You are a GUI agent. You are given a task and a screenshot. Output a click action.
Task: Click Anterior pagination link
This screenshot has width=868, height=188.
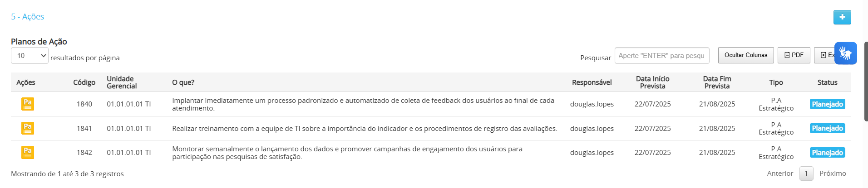coord(780,174)
